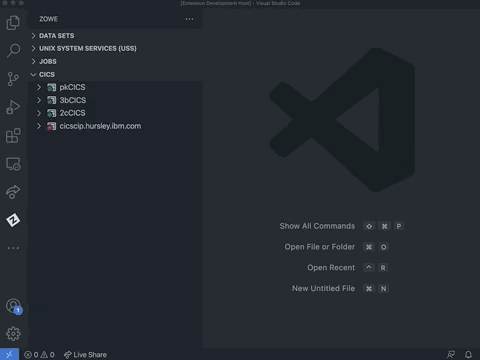This screenshot has height=360, width=480.
Task: Select the pkCICS profile icon
Action: [51, 88]
